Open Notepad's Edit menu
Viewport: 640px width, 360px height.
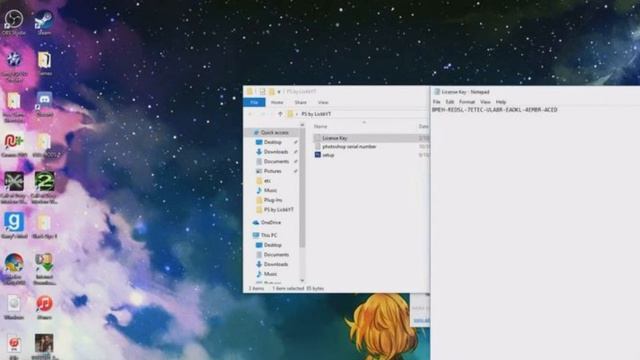(x=450, y=102)
